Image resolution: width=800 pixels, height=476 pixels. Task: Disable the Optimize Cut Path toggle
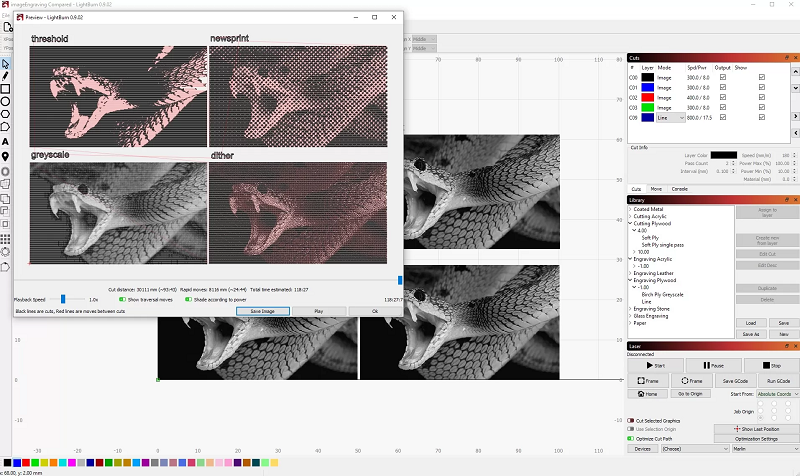631,438
